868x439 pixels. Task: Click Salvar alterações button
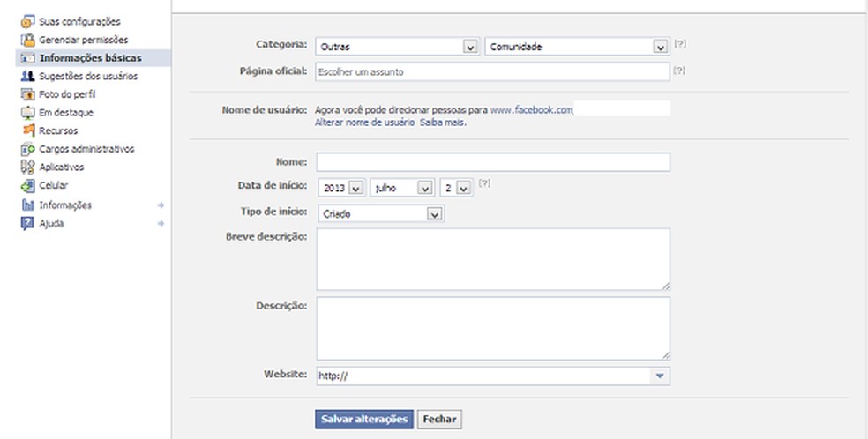coord(364,419)
